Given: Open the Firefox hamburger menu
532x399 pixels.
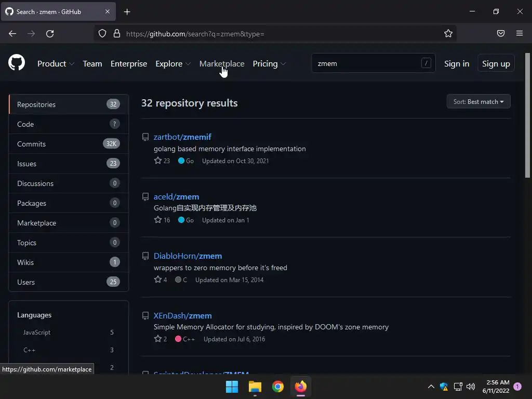Looking at the screenshot, I should pyautogui.click(x=520, y=33).
